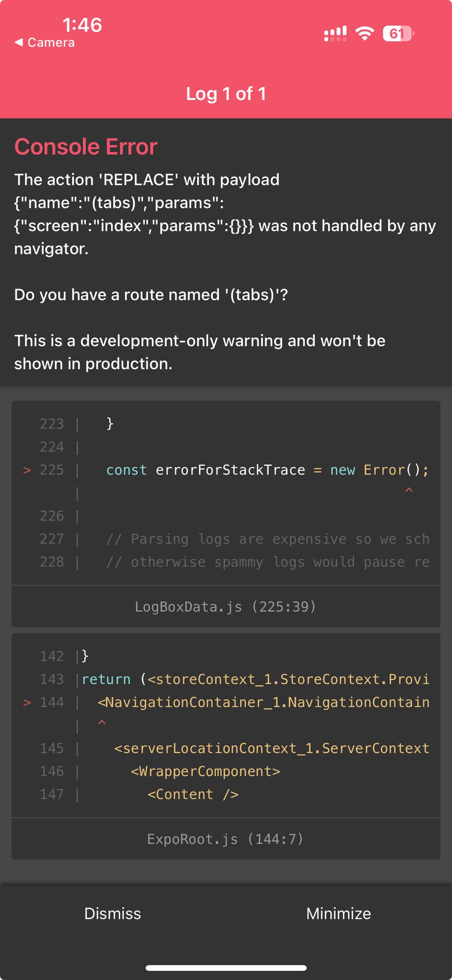Viewport: 452px width, 980px height.
Task: Tap the Wi-Fi status icon
Action: pos(365,33)
